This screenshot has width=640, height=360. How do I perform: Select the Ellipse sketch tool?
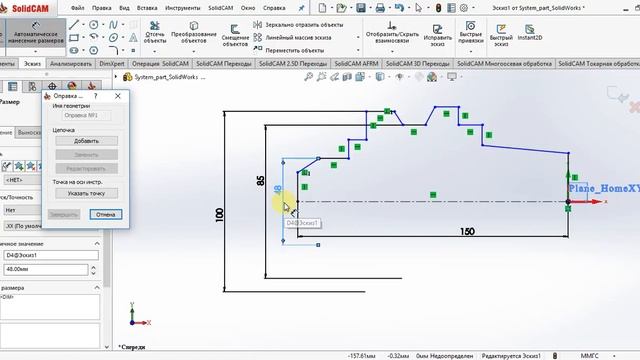click(x=113, y=38)
